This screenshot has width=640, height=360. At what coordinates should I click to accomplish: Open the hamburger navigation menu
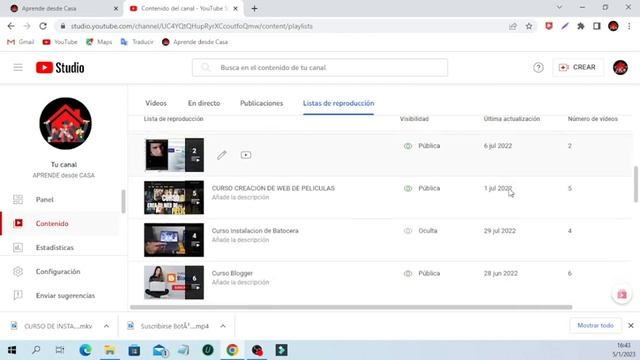tap(18, 67)
